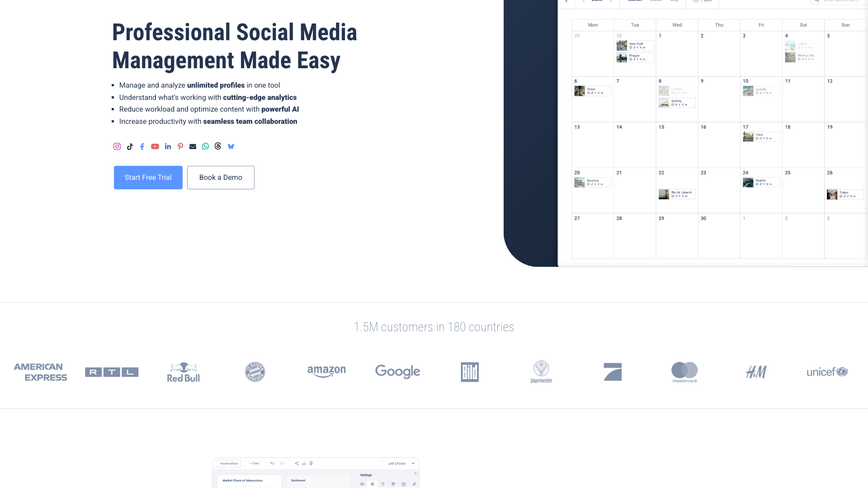The height and width of the screenshot is (488, 868).
Task: Undo last change in the report editor
Action: click(x=273, y=464)
